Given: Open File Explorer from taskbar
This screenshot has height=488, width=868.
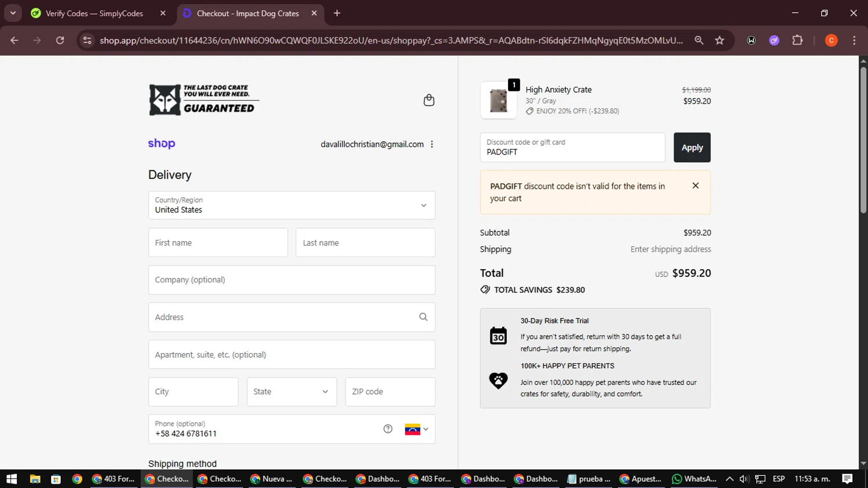Looking at the screenshot, I should pyautogui.click(x=35, y=479).
